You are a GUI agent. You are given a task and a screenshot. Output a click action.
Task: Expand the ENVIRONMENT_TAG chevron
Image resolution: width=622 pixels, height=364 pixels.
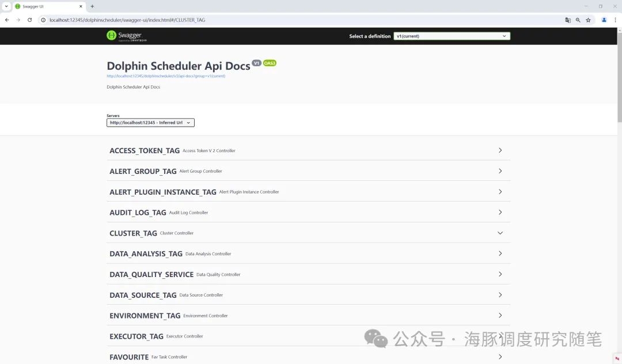point(500,315)
